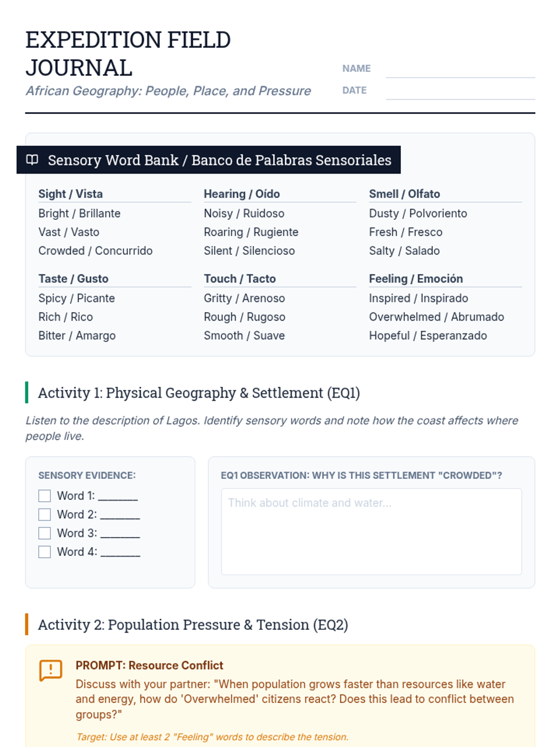This screenshot has width=560, height=747.
Task: Mark the Word 4 checkbox
Action: [45, 552]
